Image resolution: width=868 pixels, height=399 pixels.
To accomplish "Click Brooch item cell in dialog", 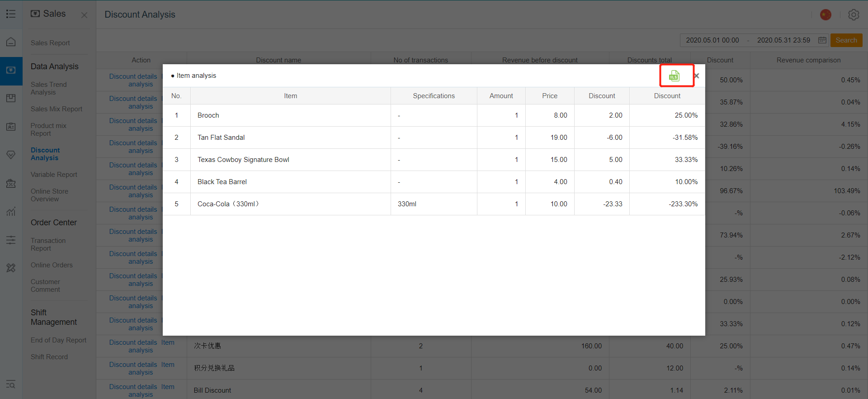I will 291,115.
